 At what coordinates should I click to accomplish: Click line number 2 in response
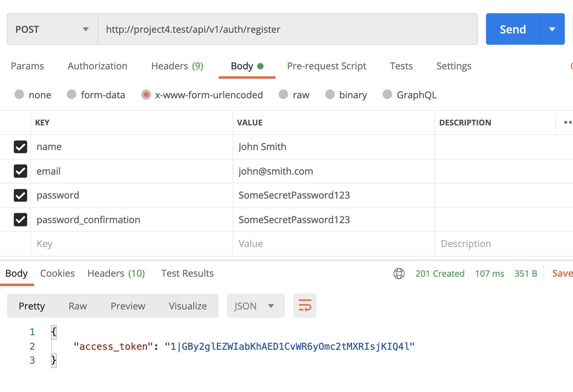click(x=32, y=347)
